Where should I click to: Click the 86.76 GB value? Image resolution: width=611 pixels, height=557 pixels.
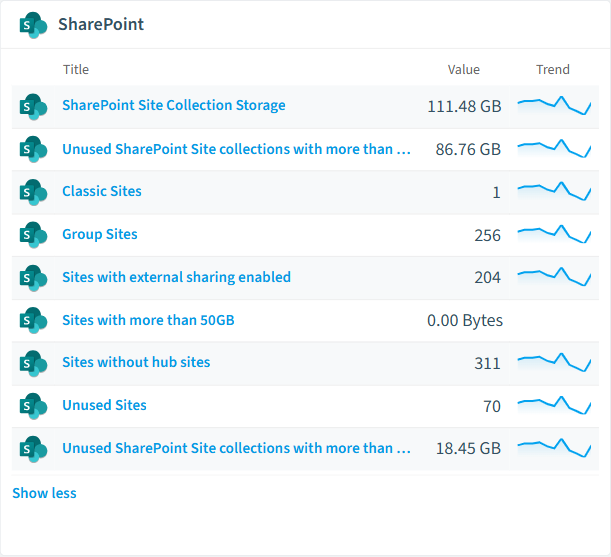(468, 149)
